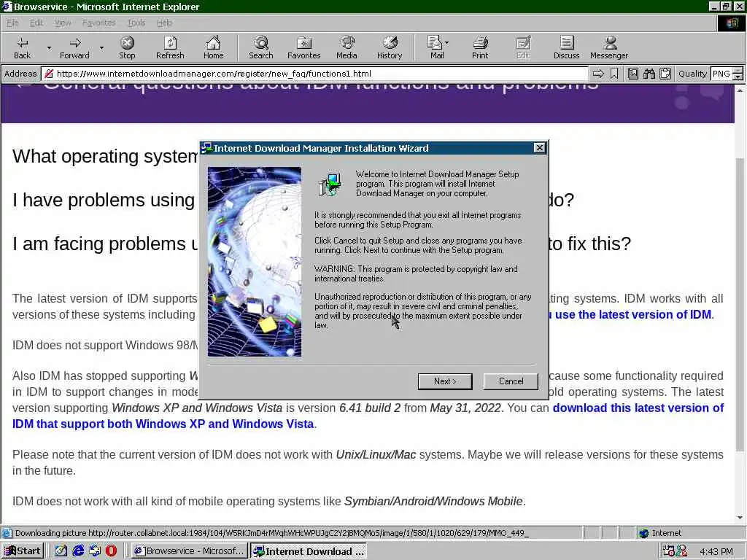This screenshot has height=560, width=747.
Task: Open the Discuss toolbar button
Action: (566, 47)
